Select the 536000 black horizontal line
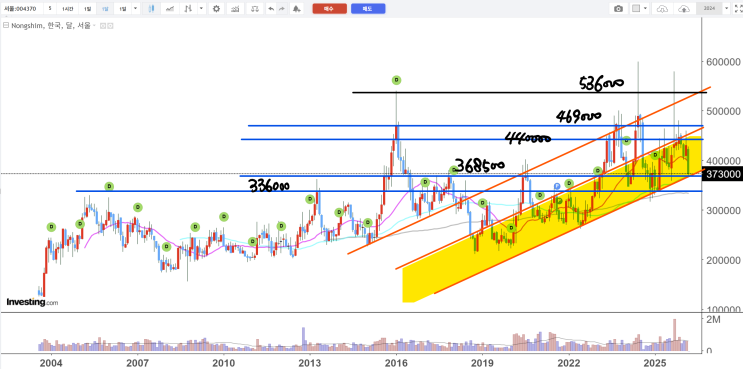This screenshot has height=369, width=743. tap(530, 92)
